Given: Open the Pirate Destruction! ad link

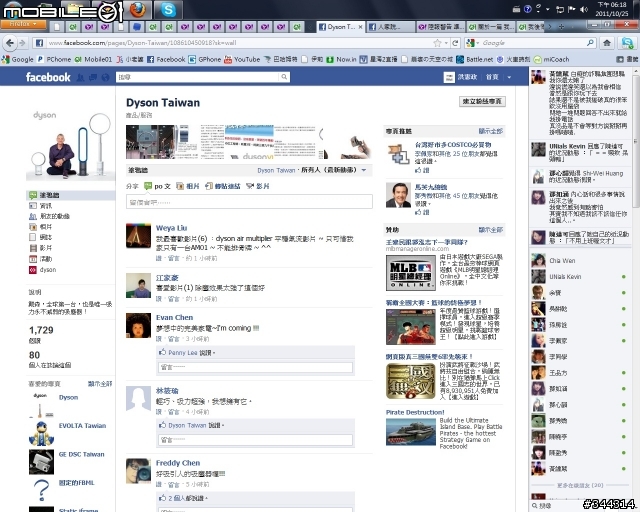Looking at the screenshot, I should (x=415, y=412).
